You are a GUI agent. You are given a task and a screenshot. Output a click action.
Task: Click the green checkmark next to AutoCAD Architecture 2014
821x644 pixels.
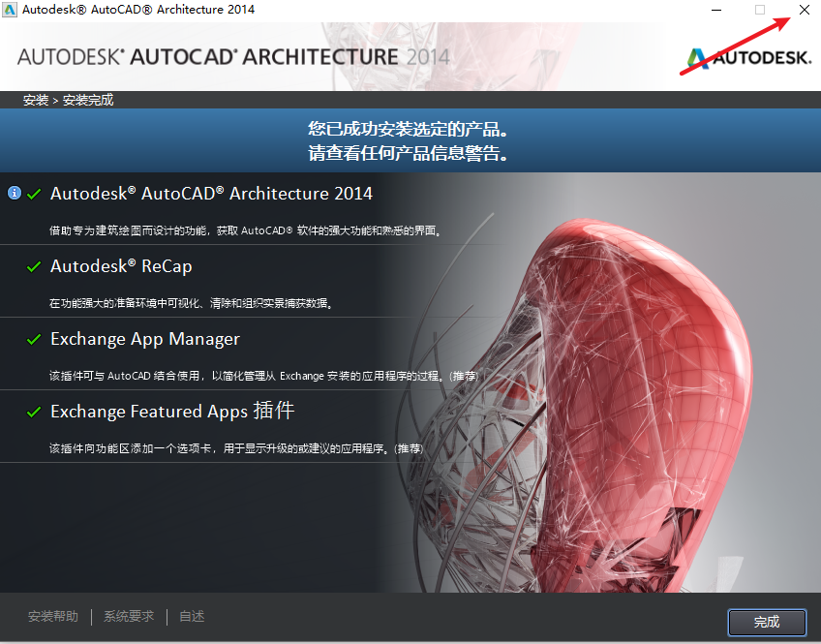[x=35, y=194]
